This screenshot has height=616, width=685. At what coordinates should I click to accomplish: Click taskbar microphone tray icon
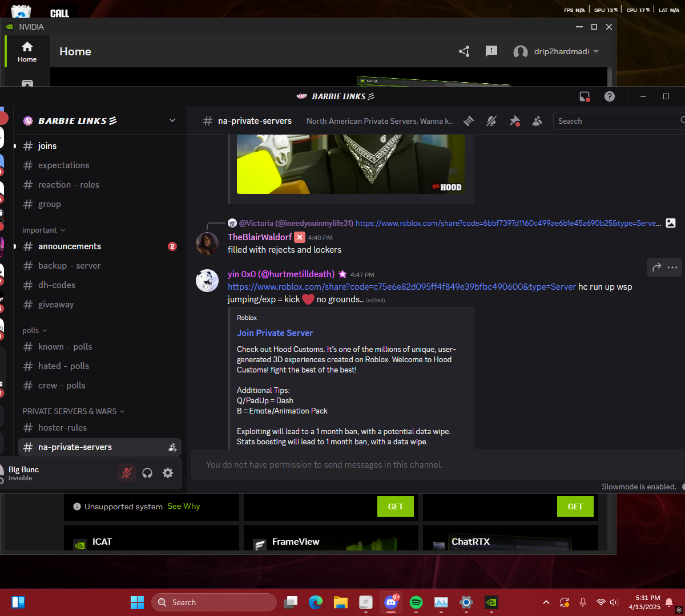tap(583, 602)
